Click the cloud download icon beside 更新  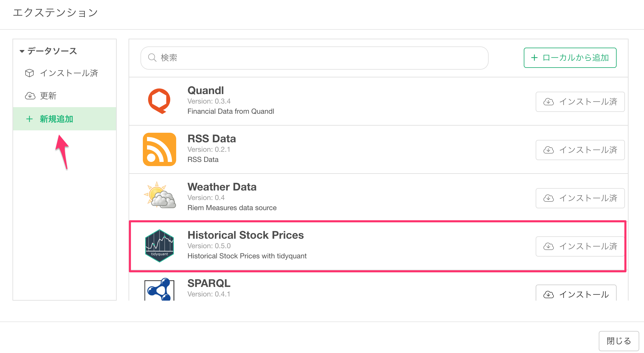pyautogui.click(x=30, y=96)
